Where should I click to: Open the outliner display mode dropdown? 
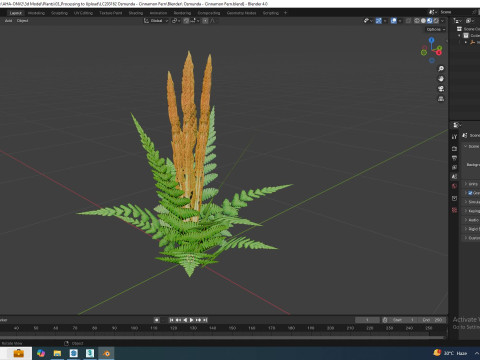pyautogui.click(x=458, y=21)
